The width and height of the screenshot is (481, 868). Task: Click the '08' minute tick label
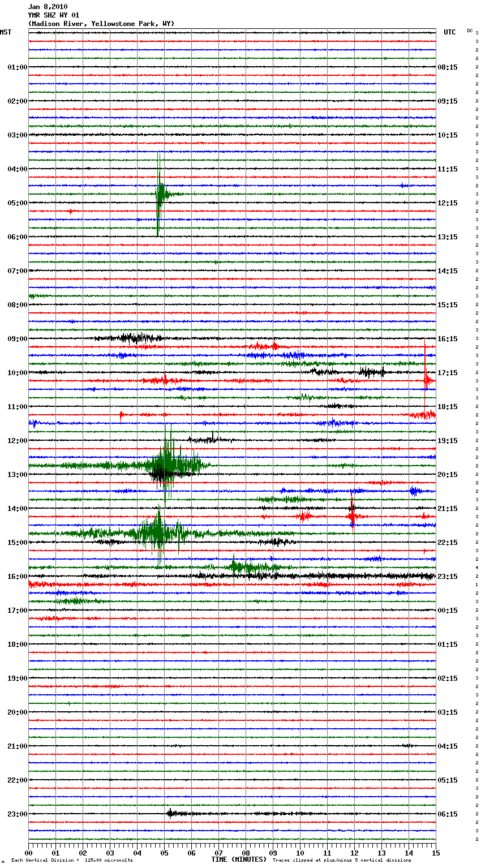[x=246, y=853]
